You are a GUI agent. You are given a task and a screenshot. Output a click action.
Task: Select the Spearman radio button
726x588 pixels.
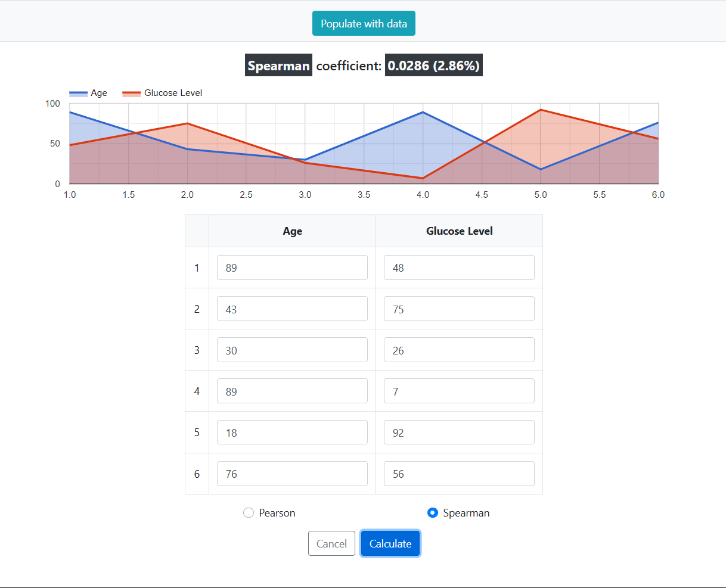(x=433, y=513)
